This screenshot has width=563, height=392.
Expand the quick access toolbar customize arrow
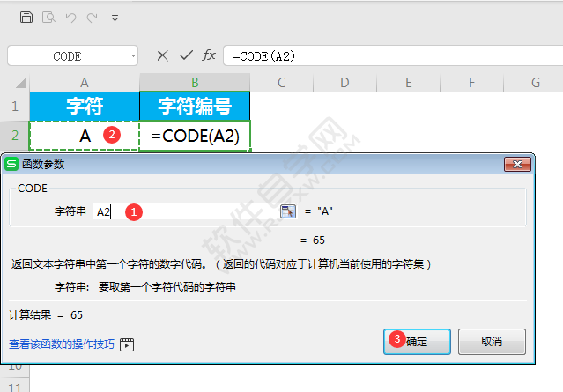click(x=115, y=18)
